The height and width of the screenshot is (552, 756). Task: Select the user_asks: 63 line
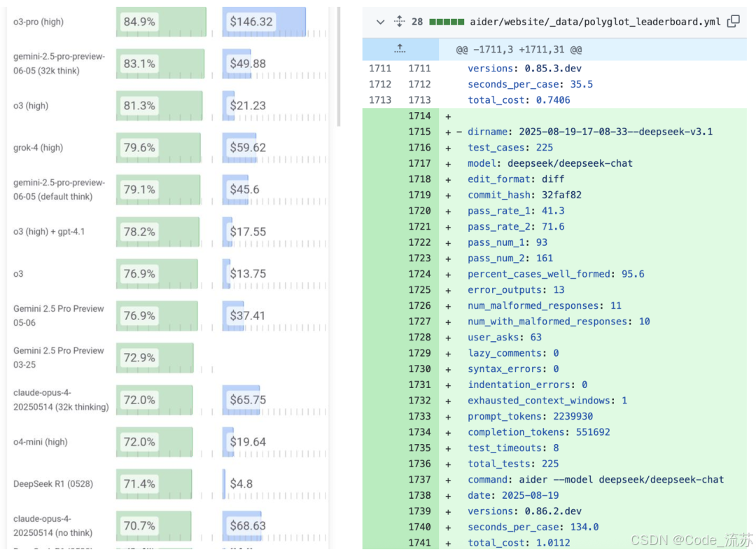[x=504, y=337]
